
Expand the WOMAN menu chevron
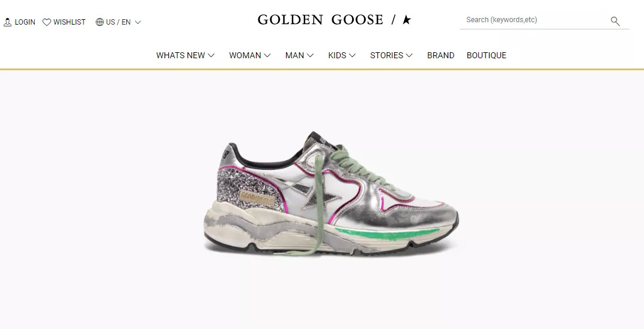267,55
